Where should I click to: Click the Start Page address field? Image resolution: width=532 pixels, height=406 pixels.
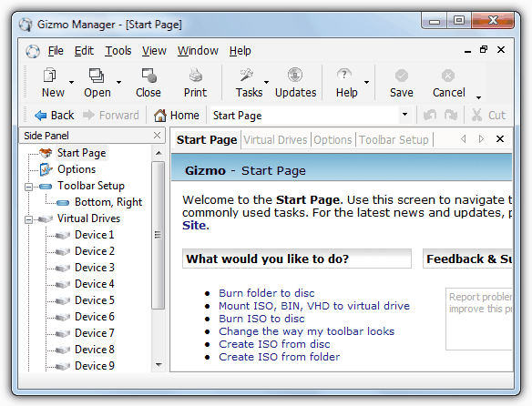[304, 116]
